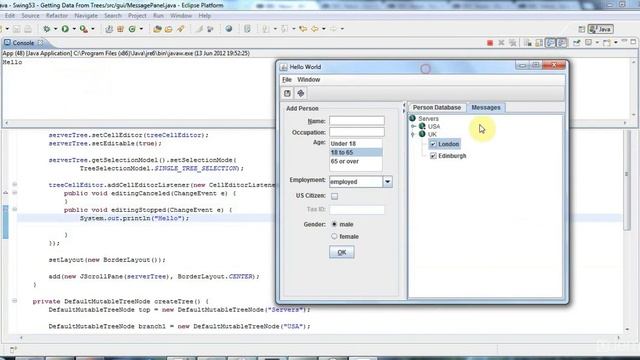Select the male gender radio button
The height and width of the screenshot is (360, 640).
(334, 224)
